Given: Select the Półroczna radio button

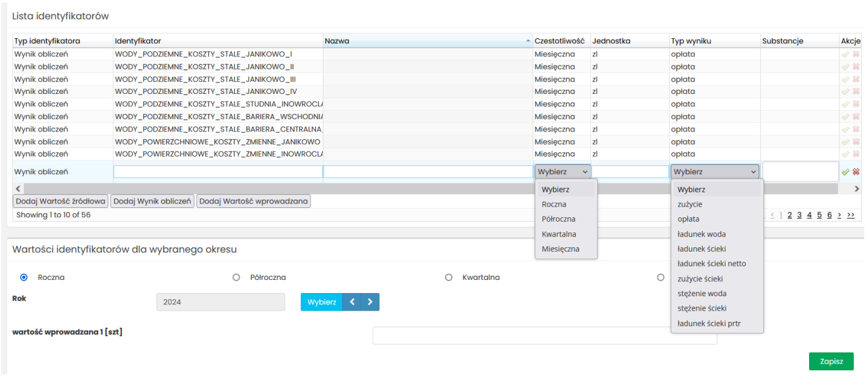Looking at the screenshot, I should 236,277.
